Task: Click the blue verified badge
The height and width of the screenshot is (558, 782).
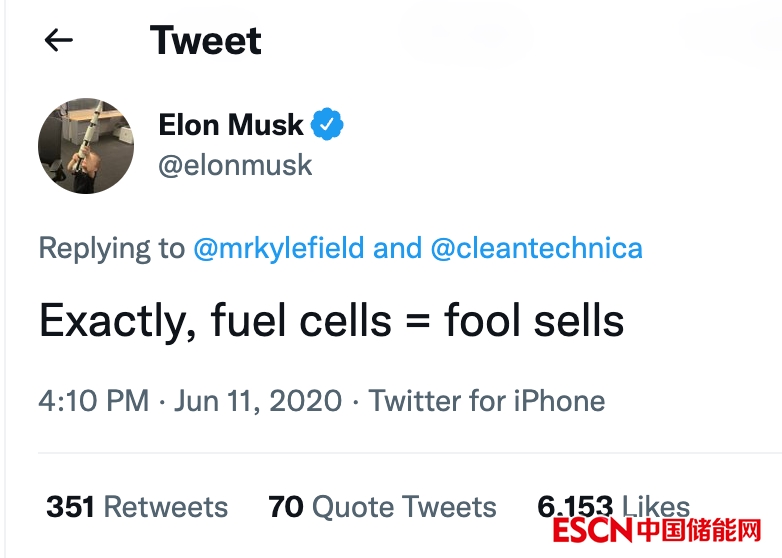Action: (x=327, y=125)
